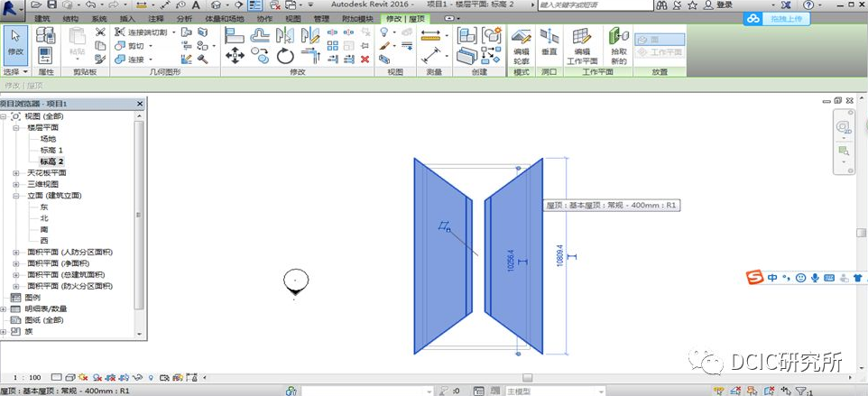868x396 pixels.
Task: Select the Copy tool in 修改 panel
Action: pos(260,55)
